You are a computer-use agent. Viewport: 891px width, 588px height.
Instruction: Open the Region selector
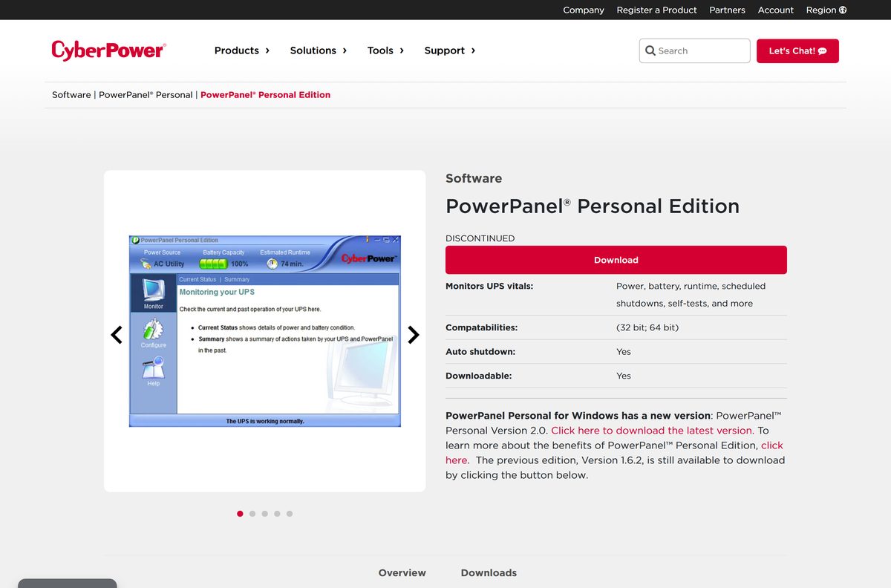[826, 10]
